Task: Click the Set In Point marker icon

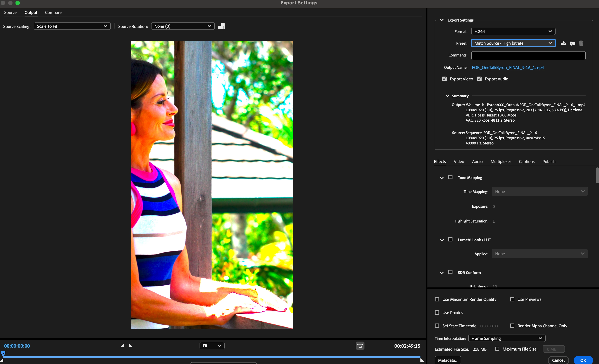Action: click(122, 346)
